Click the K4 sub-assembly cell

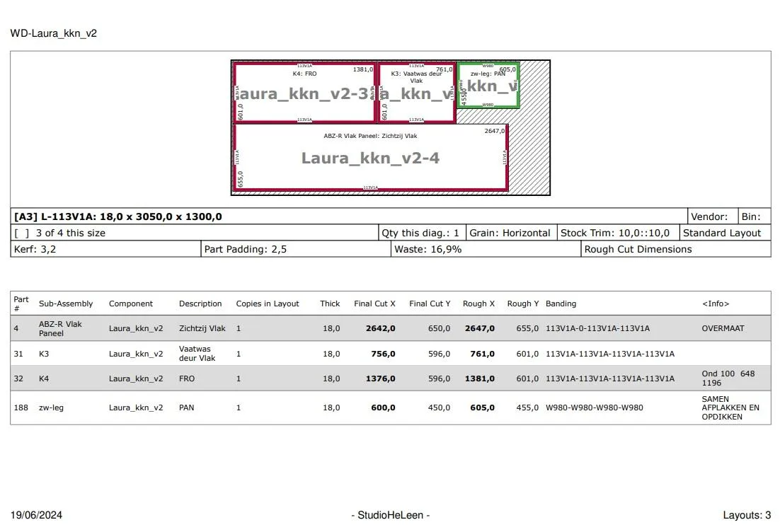[44, 379]
